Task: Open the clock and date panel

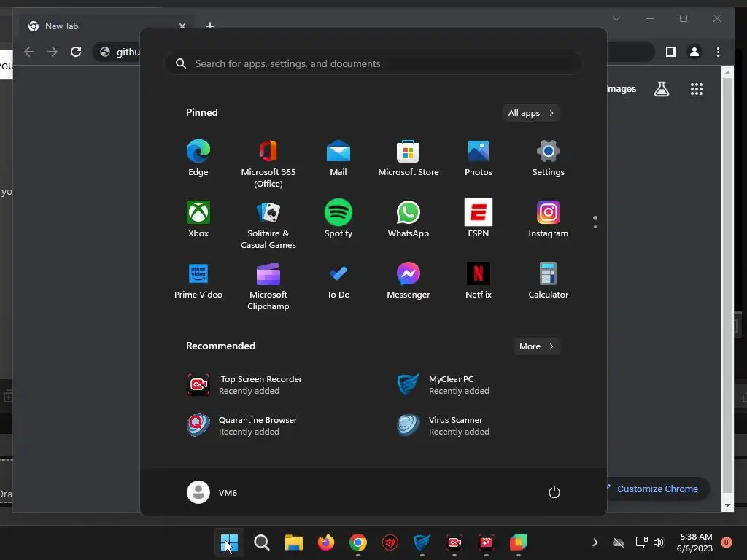Action: click(694, 542)
